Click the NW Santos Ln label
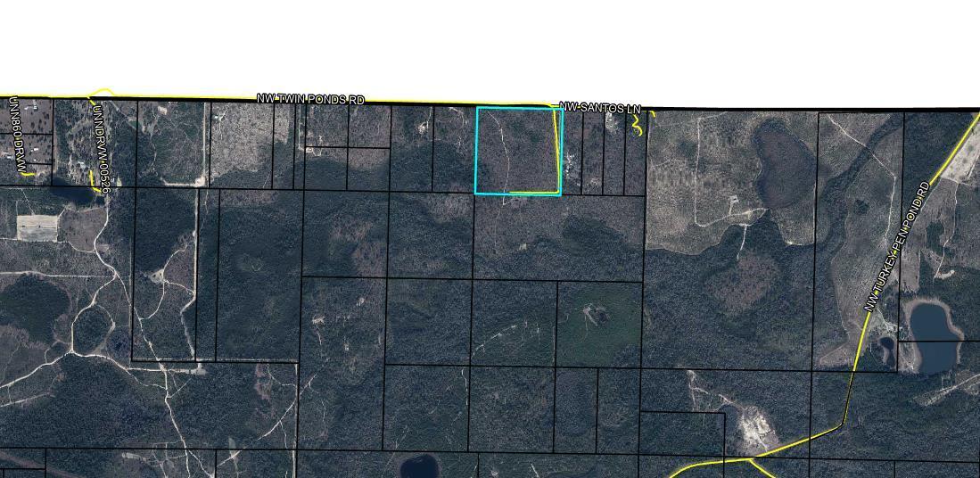The width and height of the screenshot is (980, 478). coord(600,108)
